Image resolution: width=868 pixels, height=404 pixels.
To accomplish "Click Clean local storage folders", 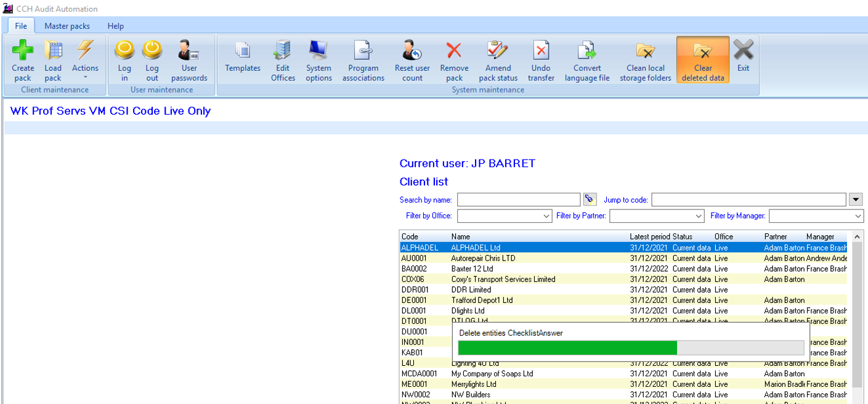I will tap(646, 60).
